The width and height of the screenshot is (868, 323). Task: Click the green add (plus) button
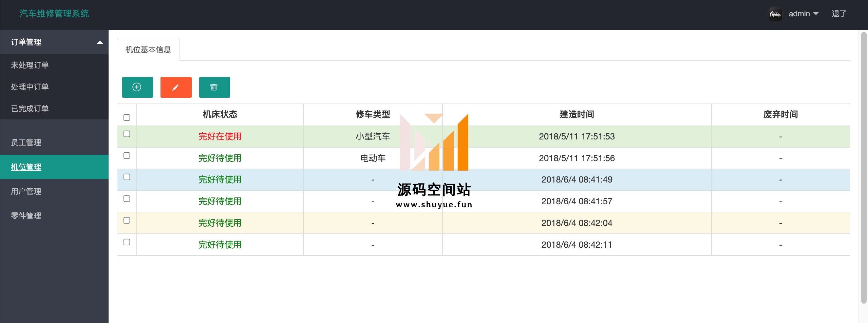137,87
